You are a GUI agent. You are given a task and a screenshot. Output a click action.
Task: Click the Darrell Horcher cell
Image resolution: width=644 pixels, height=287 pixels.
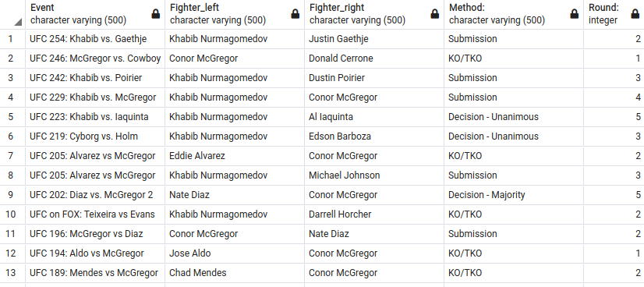point(374,214)
